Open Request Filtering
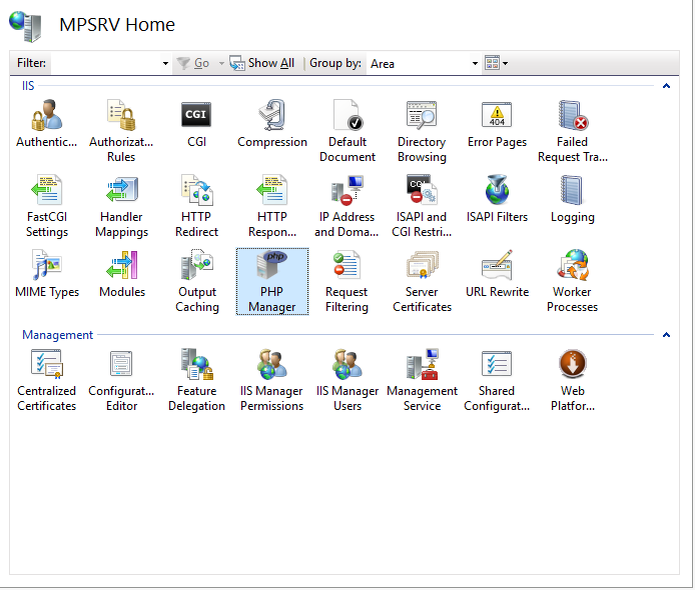695x590 pixels. coord(347,281)
